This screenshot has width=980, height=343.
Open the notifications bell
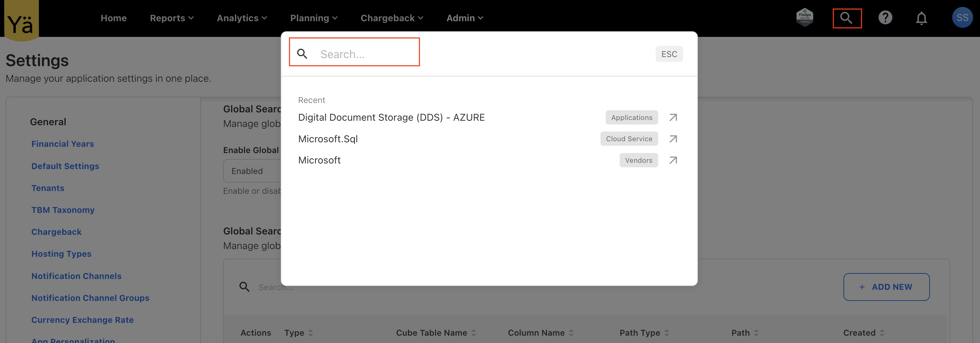point(922,17)
